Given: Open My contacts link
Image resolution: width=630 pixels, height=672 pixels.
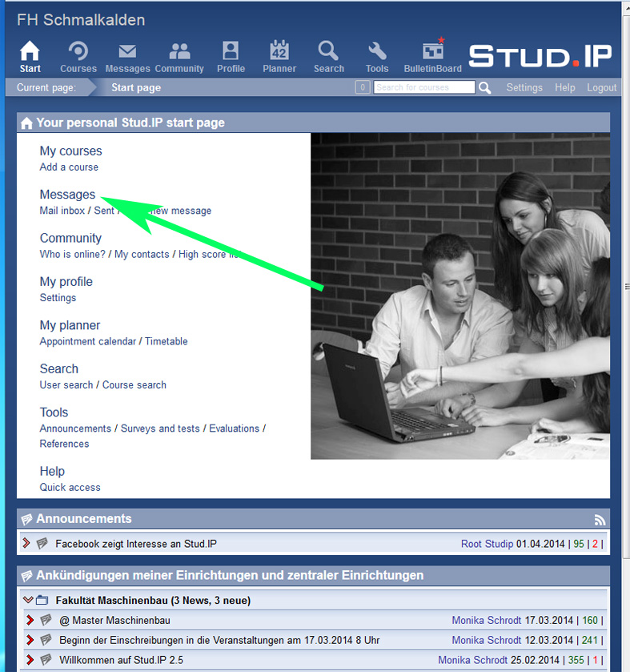Looking at the screenshot, I should (142, 254).
